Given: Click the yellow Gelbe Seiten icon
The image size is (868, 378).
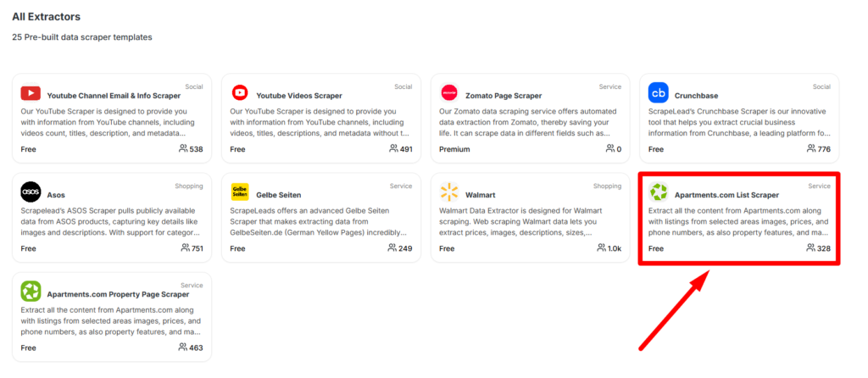Looking at the screenshot, I should click(240, 192).
